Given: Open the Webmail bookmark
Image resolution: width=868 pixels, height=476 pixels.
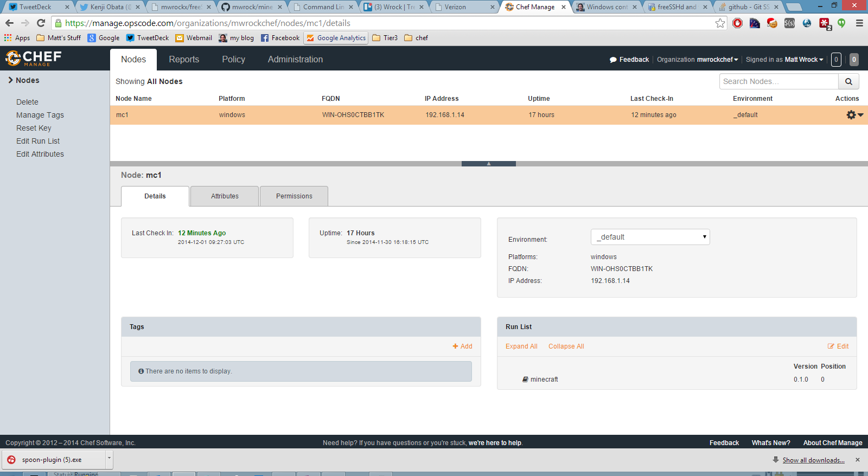Looking at the screenshot, I should pyautogui.click(x=194, y=38).
